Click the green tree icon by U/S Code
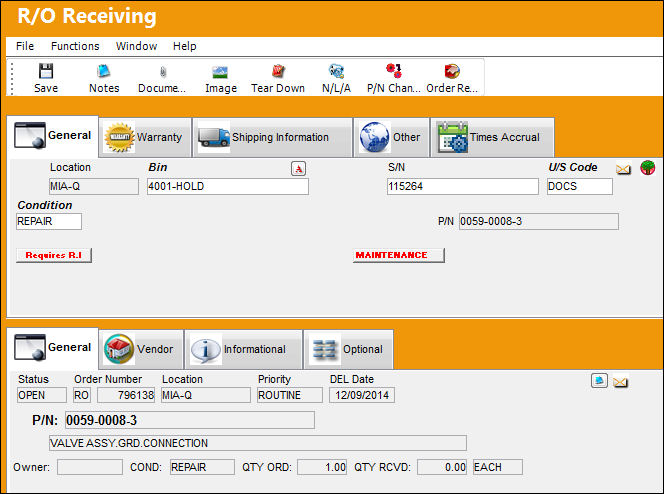Viewport: 664px width, 494px height. point(647,168)
